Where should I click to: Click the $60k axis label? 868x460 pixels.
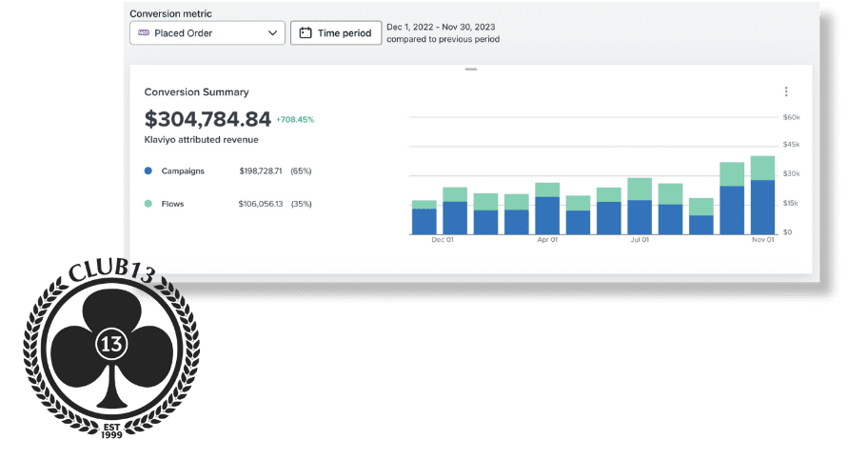pos(791,117)
